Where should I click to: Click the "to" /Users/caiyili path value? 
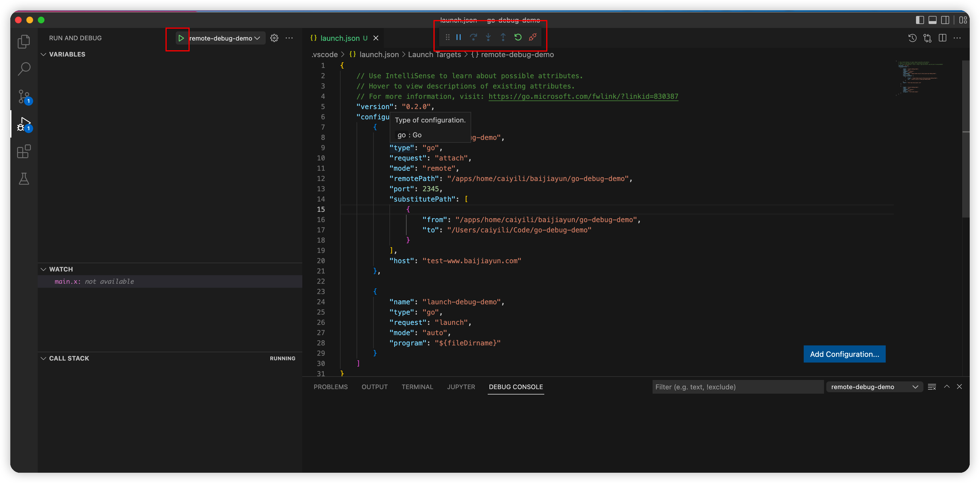point(519,230)
